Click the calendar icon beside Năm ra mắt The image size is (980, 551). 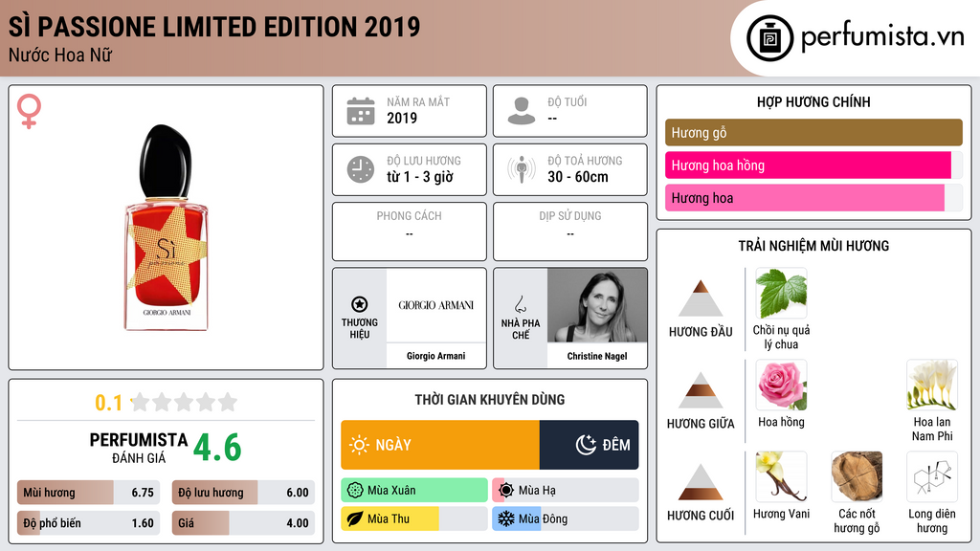coord(360,111)
